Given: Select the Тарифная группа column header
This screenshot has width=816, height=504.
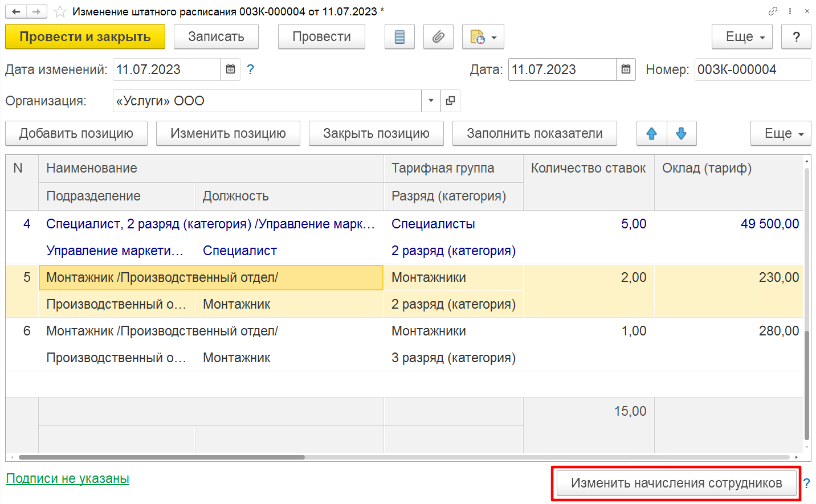Looking at the screenshot, I should [x=454, y=169].
